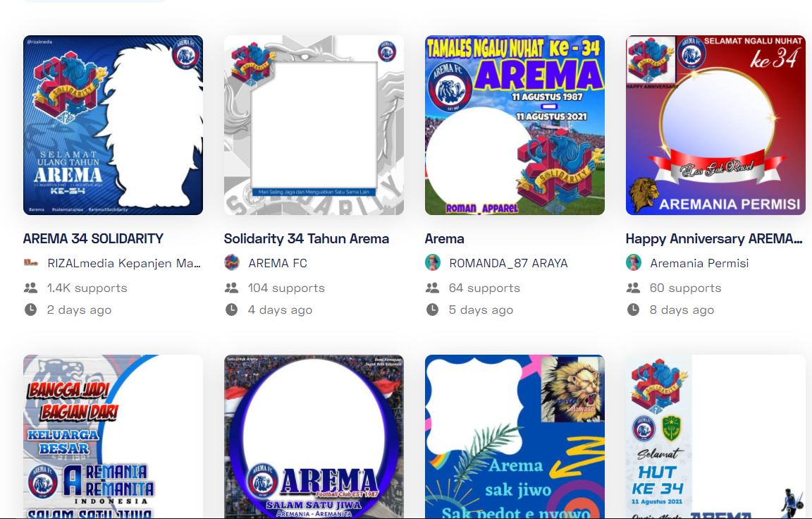Click the ROMANDA_87 ARAYA avatar icon
The image size is (812, 519).
pyautogui.click(x=432, y=262)
